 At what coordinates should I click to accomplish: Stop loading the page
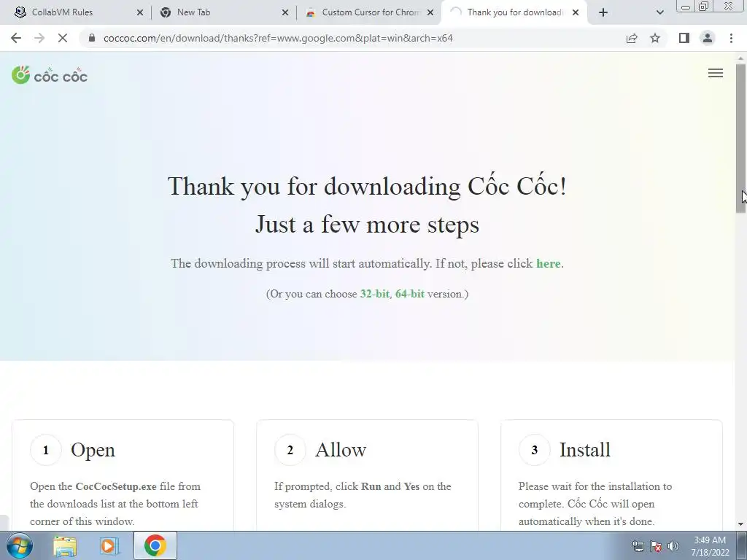[63, 38]
